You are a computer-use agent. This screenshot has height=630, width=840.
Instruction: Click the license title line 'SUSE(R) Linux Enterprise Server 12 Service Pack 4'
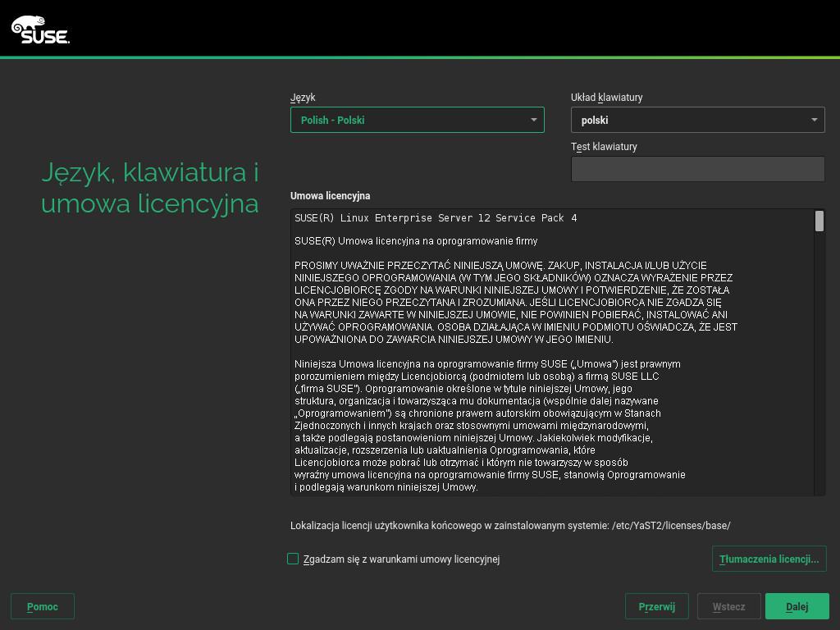click(x=436, y=218)
